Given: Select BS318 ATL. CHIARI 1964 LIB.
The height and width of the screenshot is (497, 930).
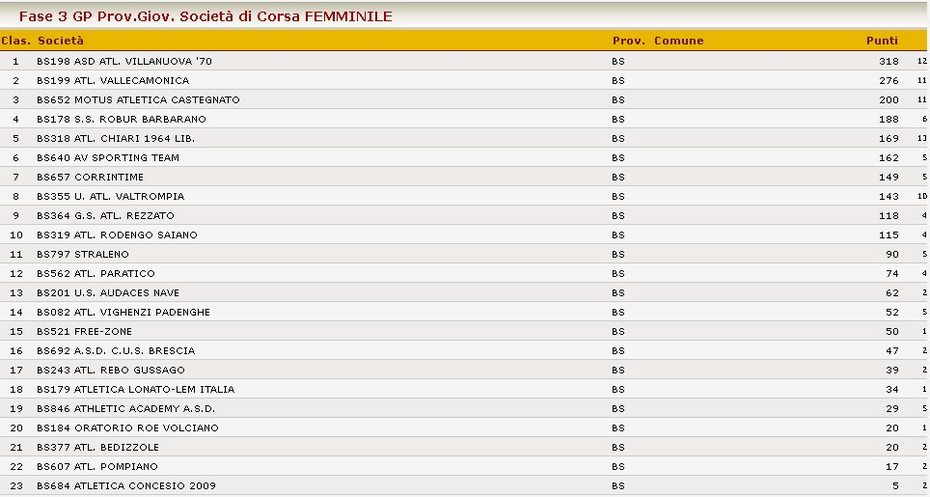Looking at the screenshot, I should (x=116, y=138).
